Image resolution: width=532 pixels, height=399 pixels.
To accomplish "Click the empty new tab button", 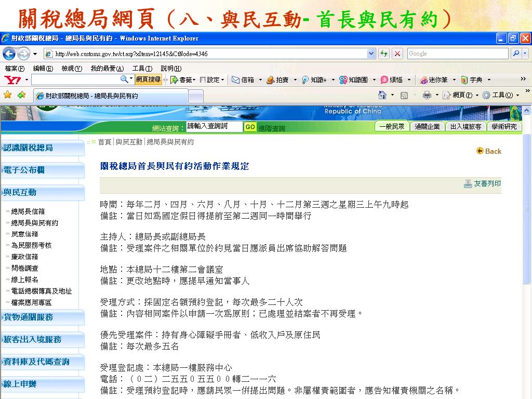I will click(x=196, y=97).
